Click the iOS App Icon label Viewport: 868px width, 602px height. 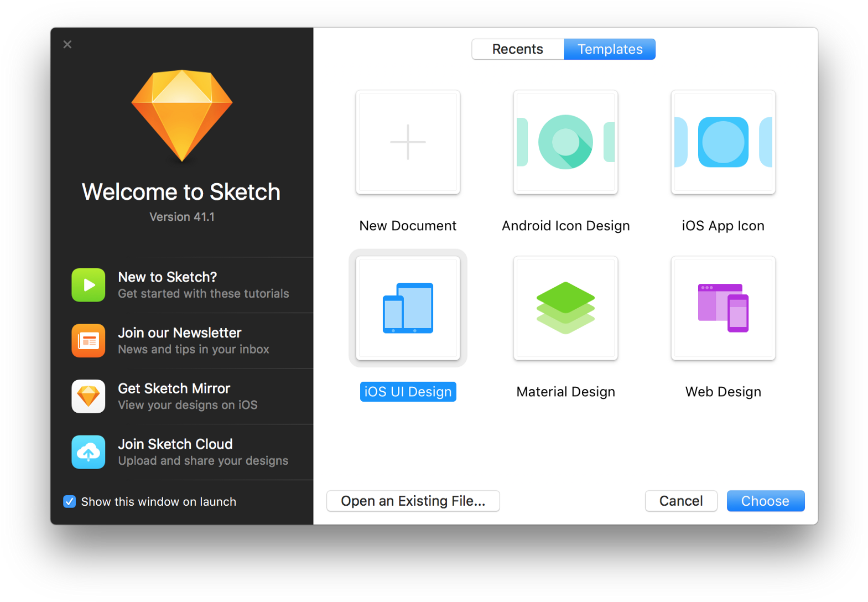coord(723,226)
